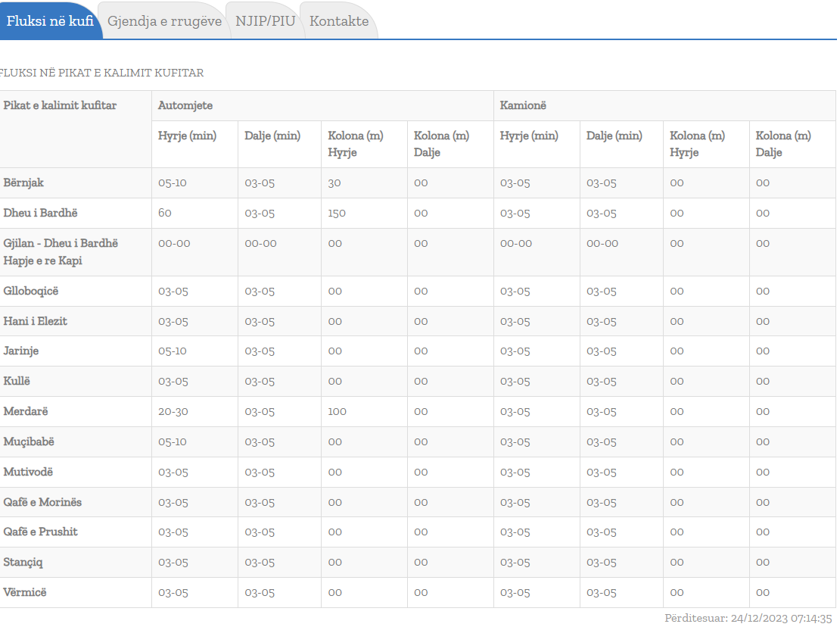Click the Merdarë row label
Viewport: 840px width, 627px height.
tap(26, 412)
